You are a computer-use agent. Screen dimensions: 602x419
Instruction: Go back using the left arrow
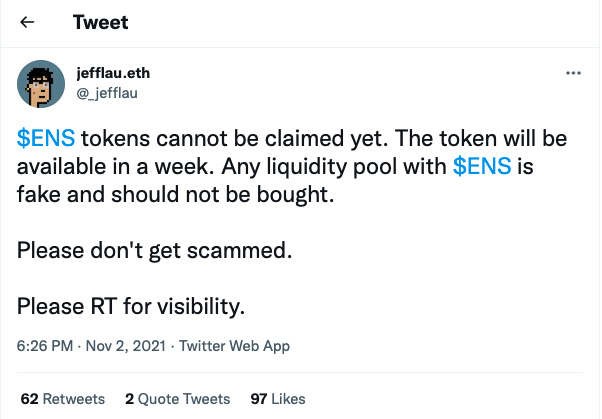(26, 21)
